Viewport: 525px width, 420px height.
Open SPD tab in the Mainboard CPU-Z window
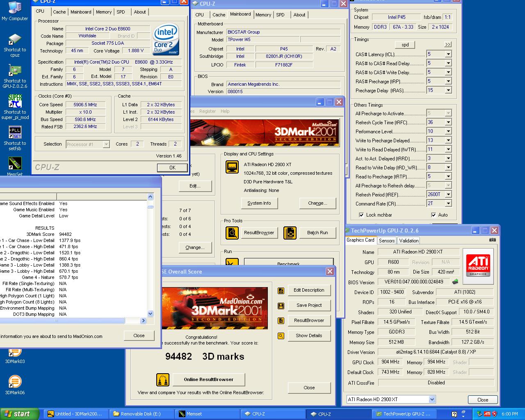pyautogui.click(x=280, y=15)
